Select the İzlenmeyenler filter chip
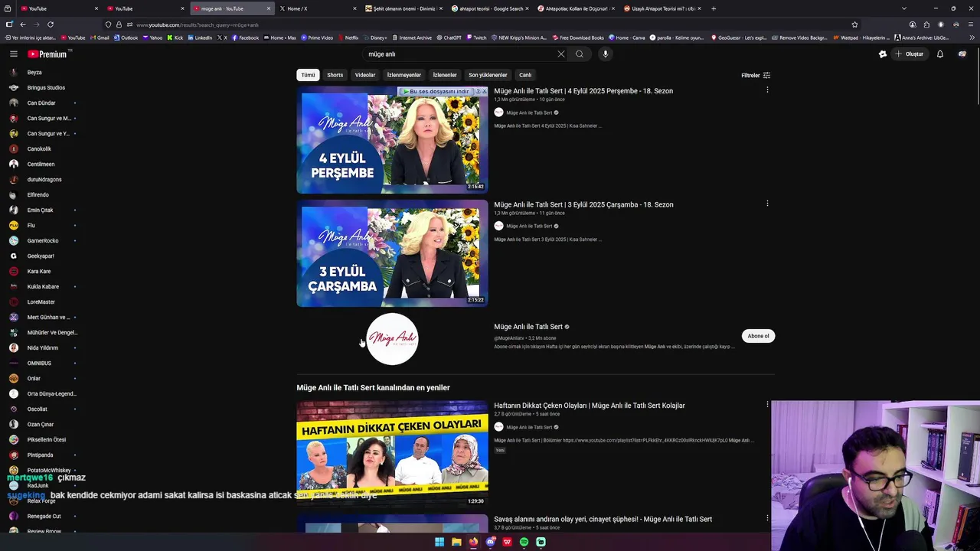Image resolution: width=980 pixels, height=551 pixels. [404, 75]
